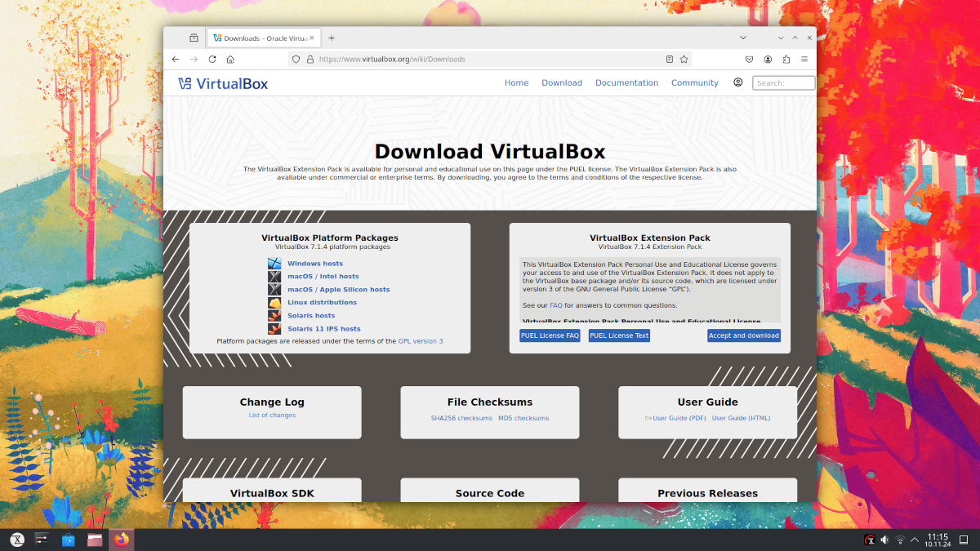This screenshot has height=551, width=980.
Task: Bookmark this page with the star icon
Action: pyautogui.click(x=684, y=60)
